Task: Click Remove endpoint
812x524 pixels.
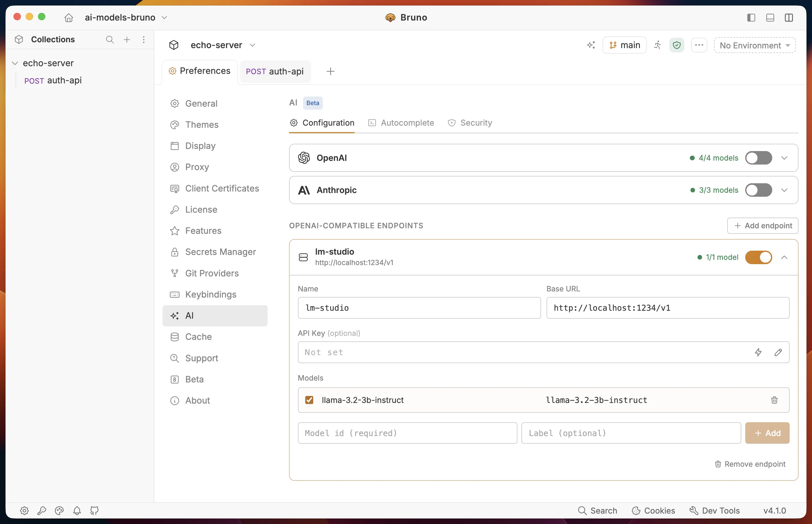Action: pyautogui.click(x=750, y=464)
